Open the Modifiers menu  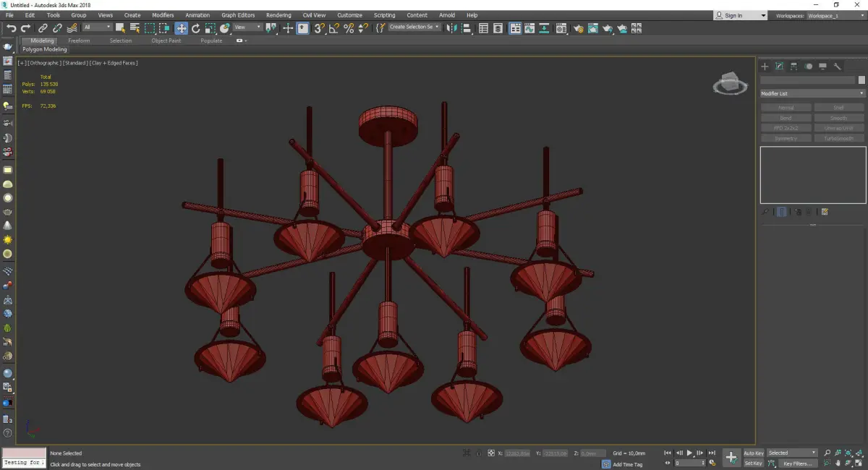coord(163,15)
